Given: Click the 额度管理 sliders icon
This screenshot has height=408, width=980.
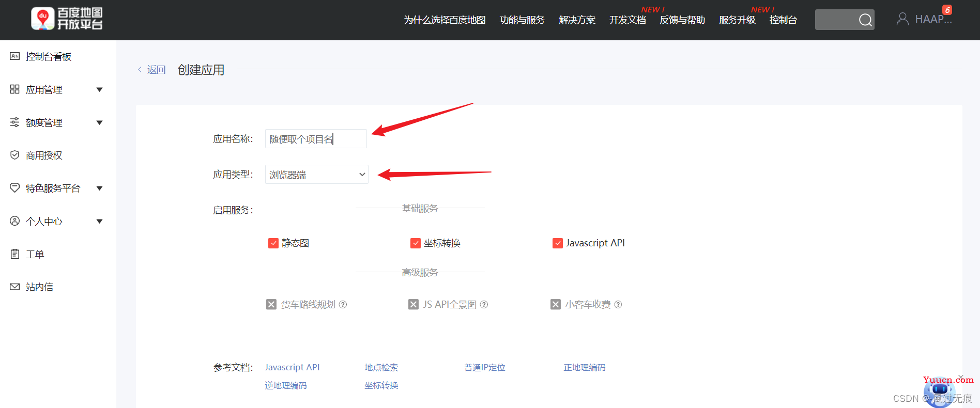Looking at the screenshot, I should pyautogui.click(x=15, y=122).
